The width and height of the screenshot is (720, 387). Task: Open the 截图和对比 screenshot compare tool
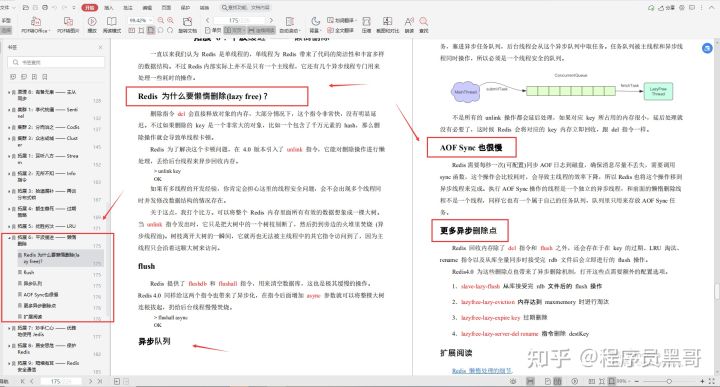click(x=388, y=25)
